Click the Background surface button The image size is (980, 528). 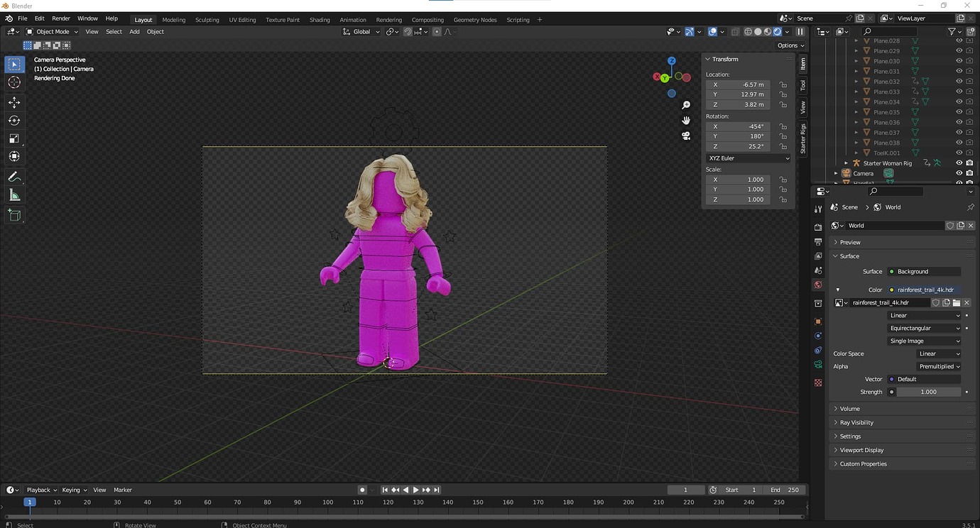click(923, 271)
